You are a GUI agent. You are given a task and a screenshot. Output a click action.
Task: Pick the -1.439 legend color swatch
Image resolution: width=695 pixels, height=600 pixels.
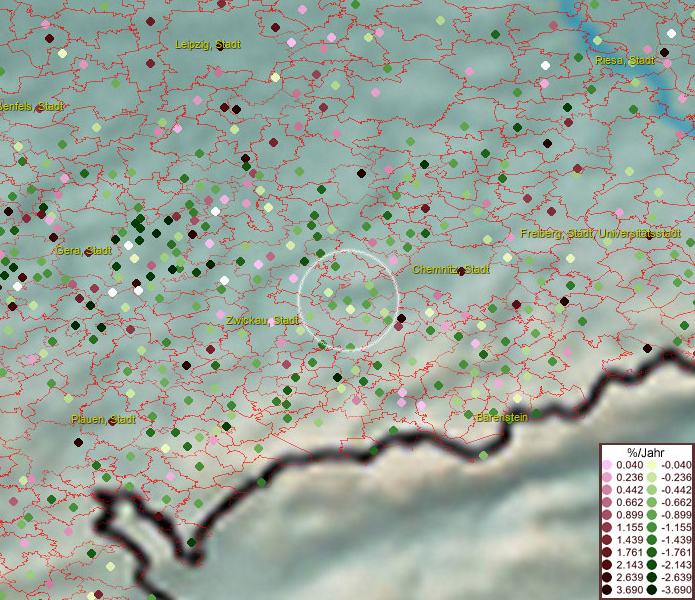652,540
